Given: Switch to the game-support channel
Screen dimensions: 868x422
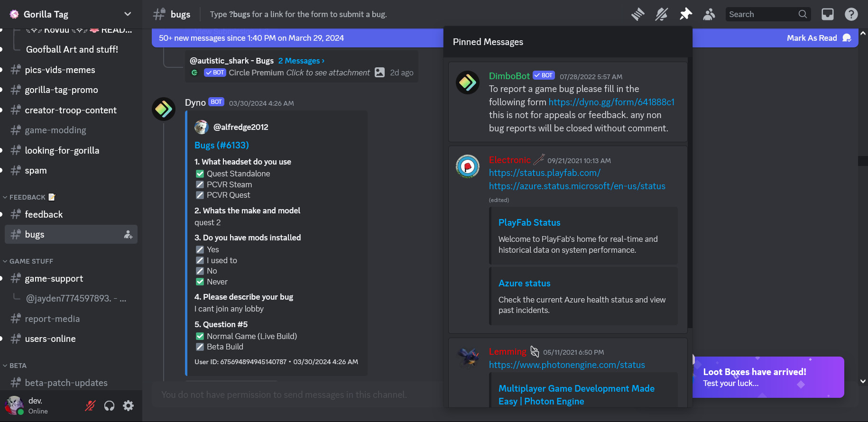Looking at the screenshot, I should pos(54,279).
